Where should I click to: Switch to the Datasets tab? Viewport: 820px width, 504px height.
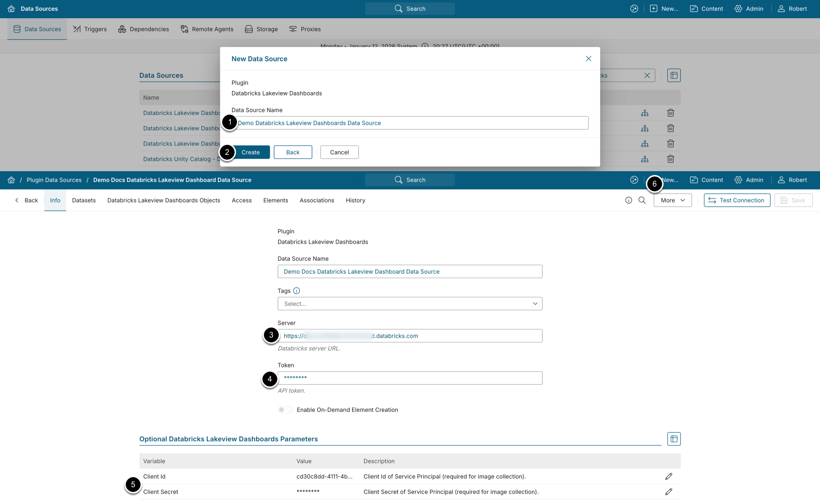pos(84,200)
